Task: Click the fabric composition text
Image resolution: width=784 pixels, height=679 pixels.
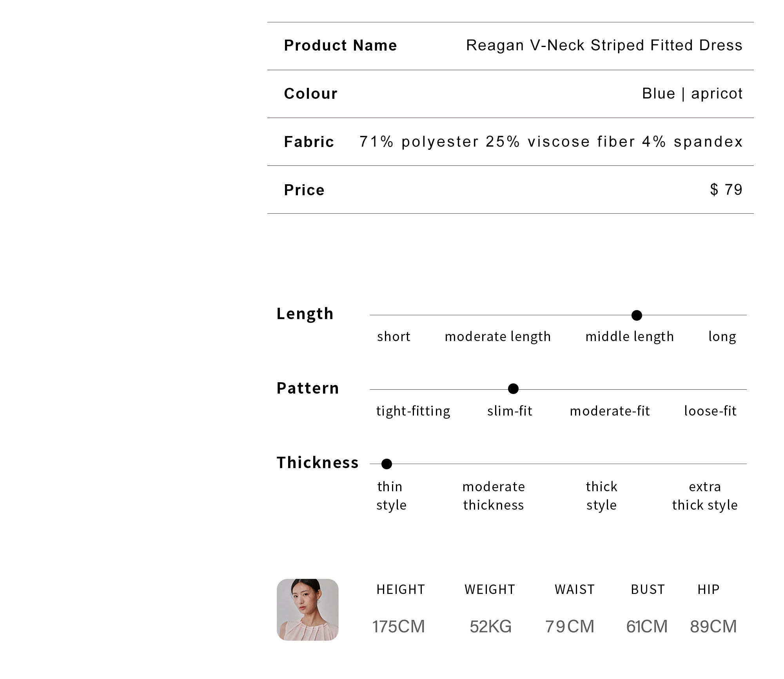Action: point(551,142)
